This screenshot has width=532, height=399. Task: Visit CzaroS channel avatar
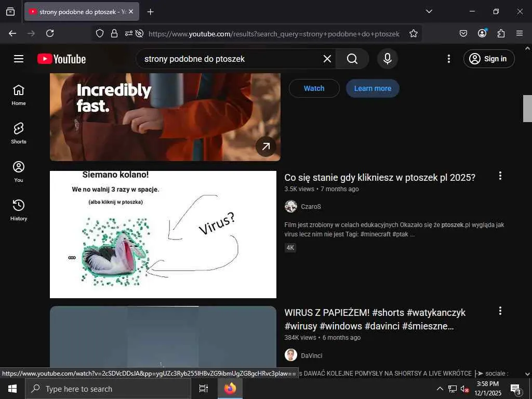tap(291, 206)
